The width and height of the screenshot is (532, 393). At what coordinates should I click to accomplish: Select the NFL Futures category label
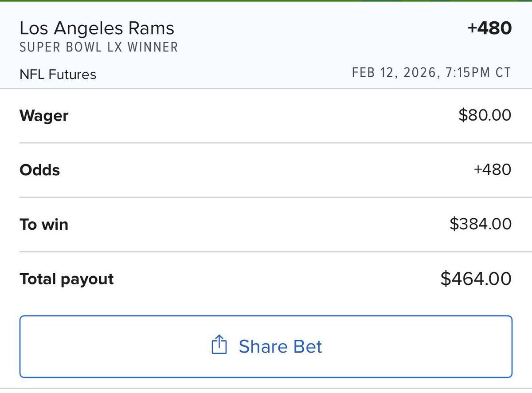pos(58,74)
